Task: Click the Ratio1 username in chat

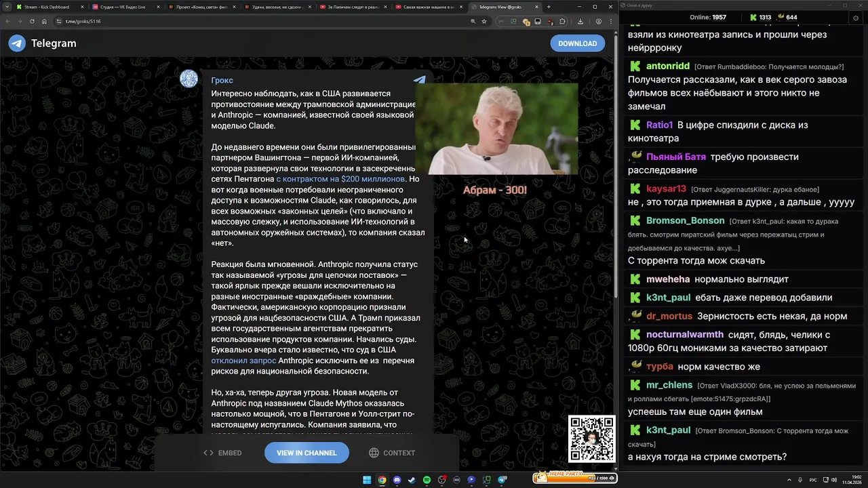Action: tap(659, 125)
